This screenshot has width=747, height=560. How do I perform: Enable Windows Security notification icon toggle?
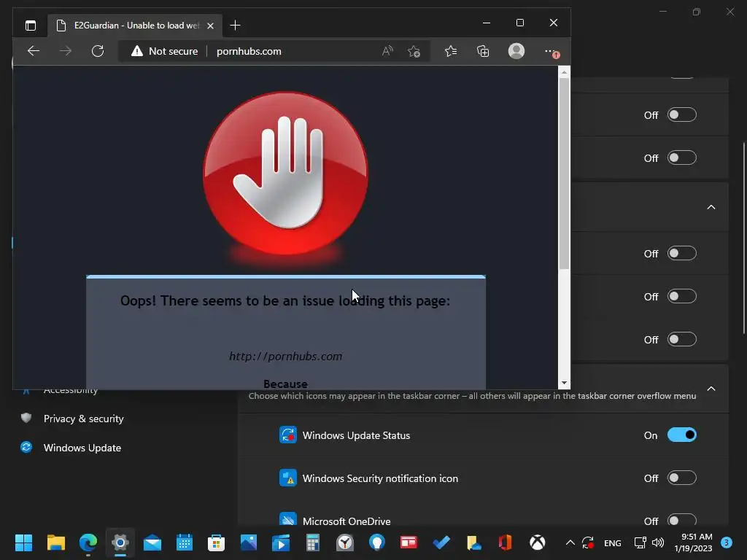click(x=682, y=478)
